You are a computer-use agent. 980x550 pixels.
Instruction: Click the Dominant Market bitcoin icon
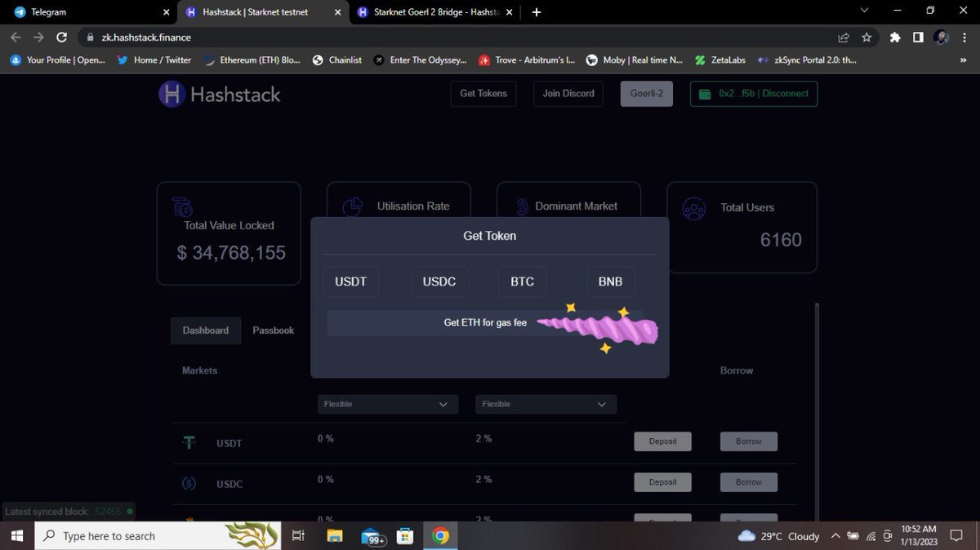click(x=523, y=207)
